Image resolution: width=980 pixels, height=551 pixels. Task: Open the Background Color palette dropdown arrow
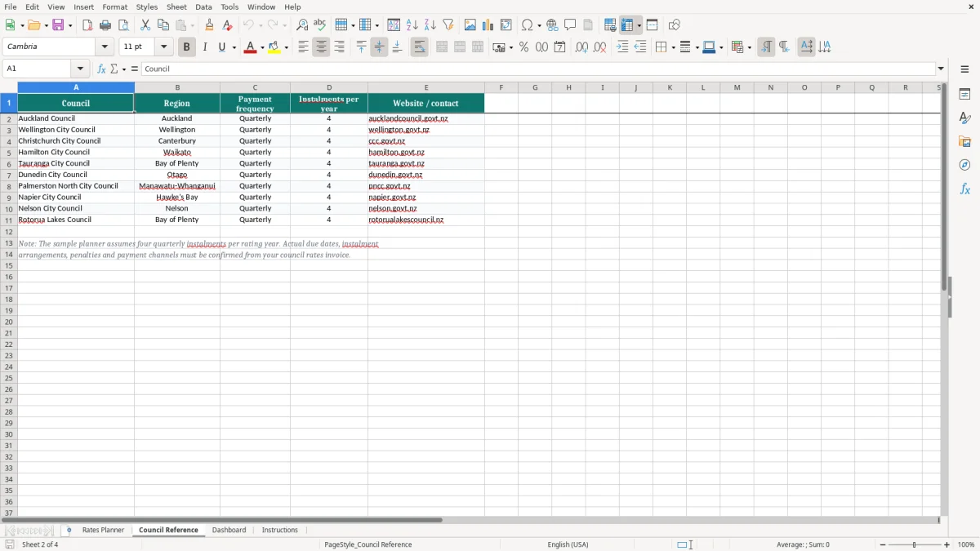point(286,47)
